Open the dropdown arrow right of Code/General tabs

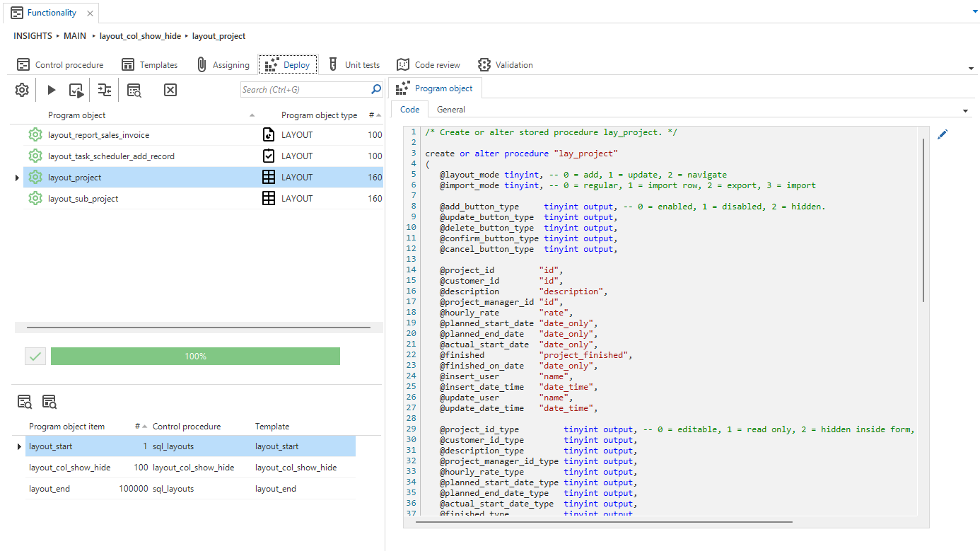966,111
